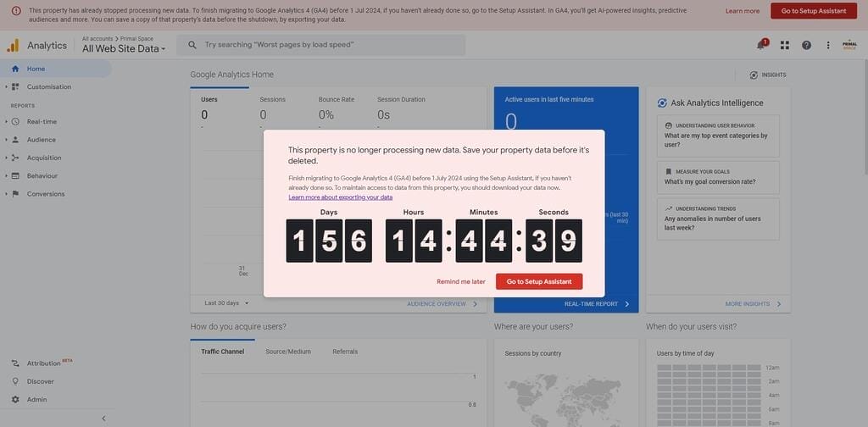Switch to the Traffic Channel tab
This screenshot has height=427, width=868.
point(223,352)
